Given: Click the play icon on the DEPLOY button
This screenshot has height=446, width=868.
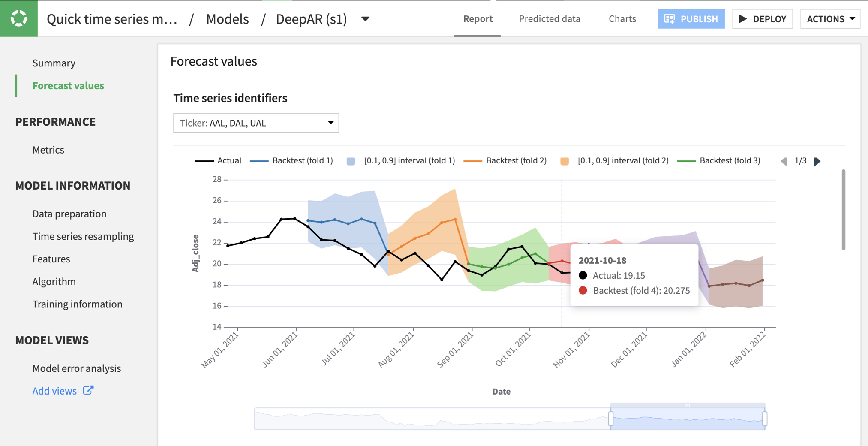Looking at the screenshot, I should pyautogui.click(x=742, y=18).
